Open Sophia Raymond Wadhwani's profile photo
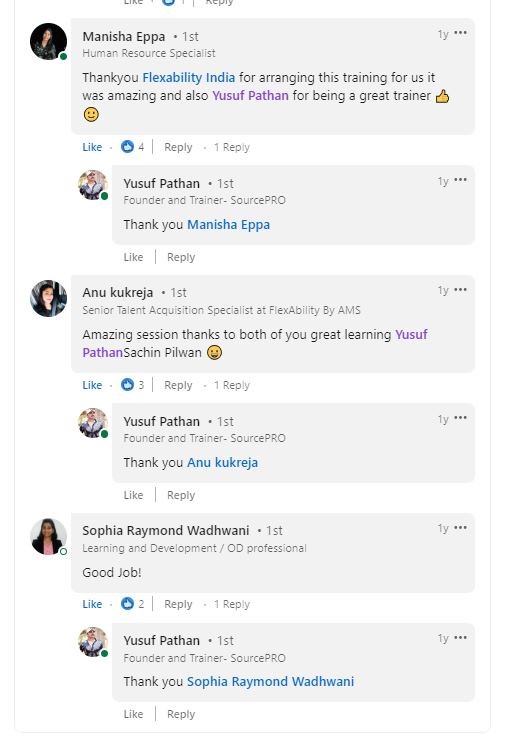Screen dimensions: 508x738 (48, 537)
